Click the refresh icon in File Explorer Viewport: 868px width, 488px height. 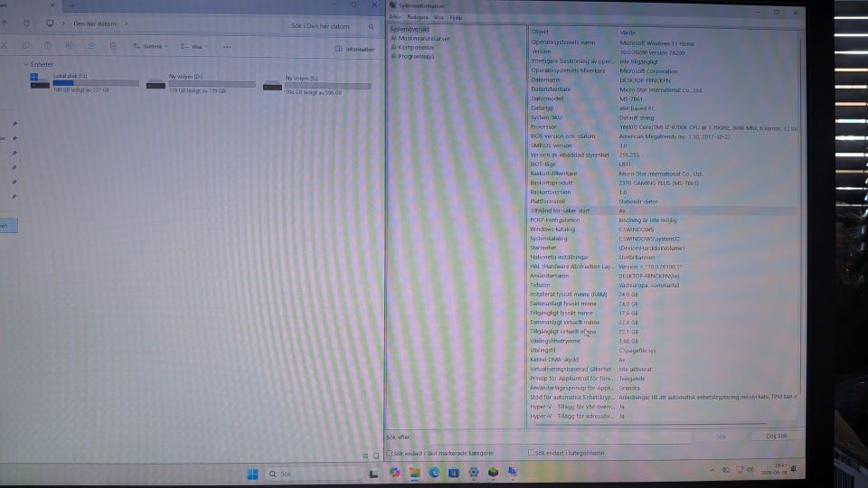26,23
